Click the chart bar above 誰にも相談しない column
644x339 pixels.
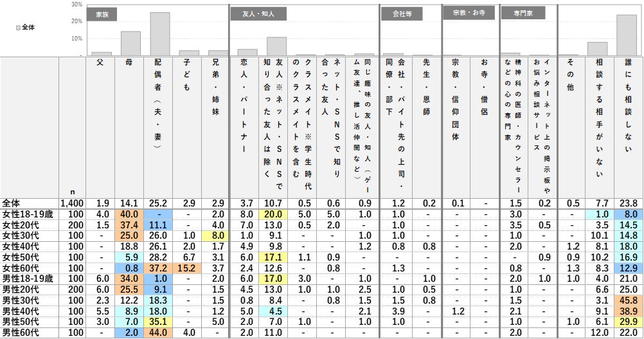tap(627, 35)
